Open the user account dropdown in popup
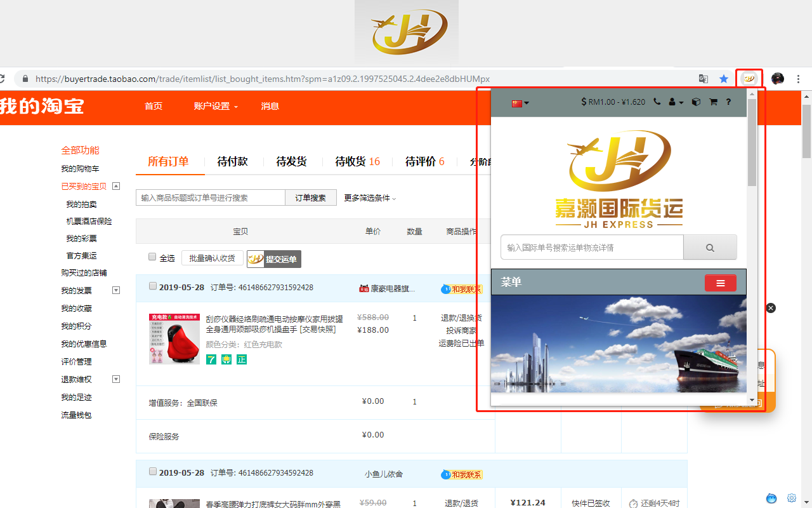 click(x=676, y=102)
